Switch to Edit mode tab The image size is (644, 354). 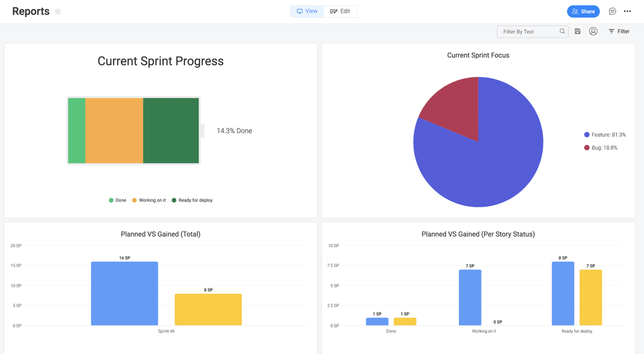[x=340, y=11]
